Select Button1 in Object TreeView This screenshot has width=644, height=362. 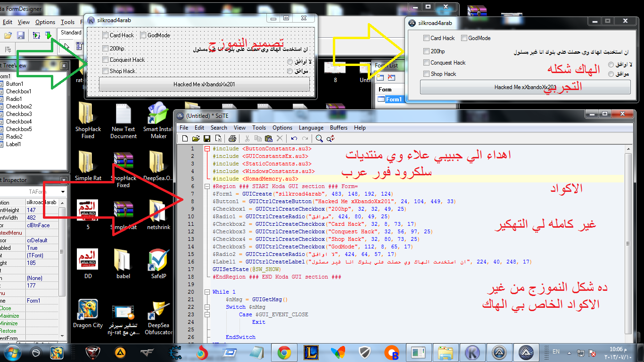point(15,84)
